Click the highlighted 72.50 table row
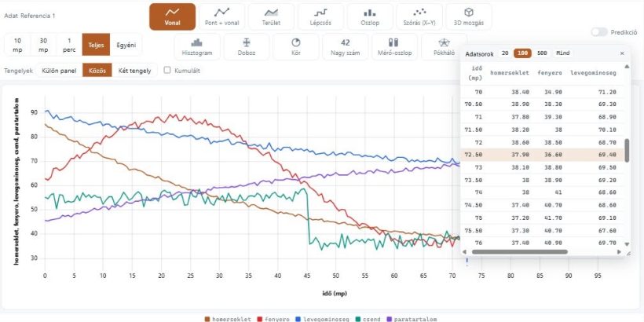 (542, 155)
